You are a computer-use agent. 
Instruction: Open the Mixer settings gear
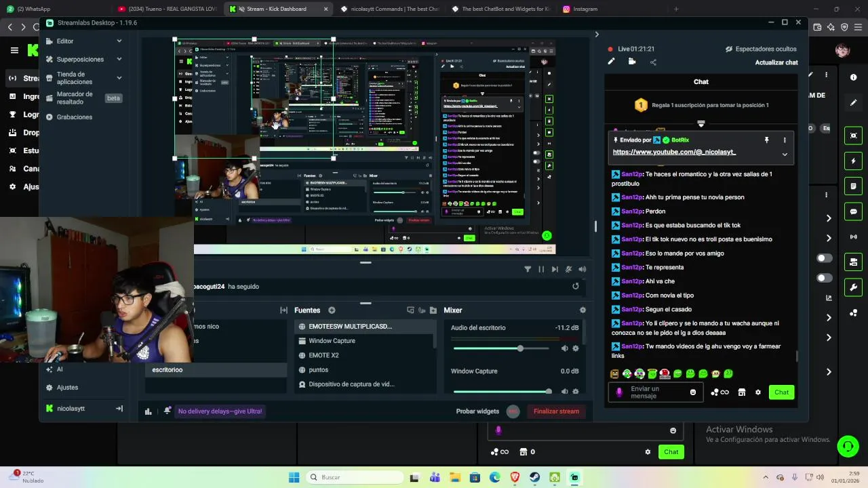point(583,310)
